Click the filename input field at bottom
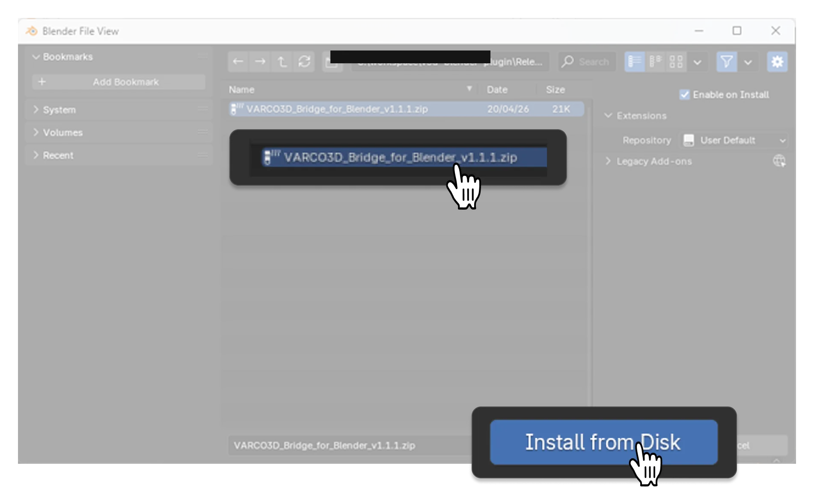 pyautogui.click(x=349, y=445)
